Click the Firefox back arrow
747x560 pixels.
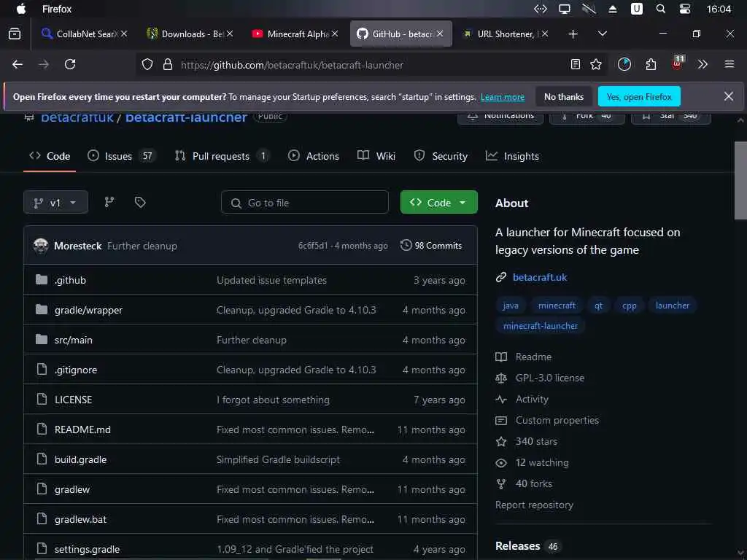[x=18, y=64]
